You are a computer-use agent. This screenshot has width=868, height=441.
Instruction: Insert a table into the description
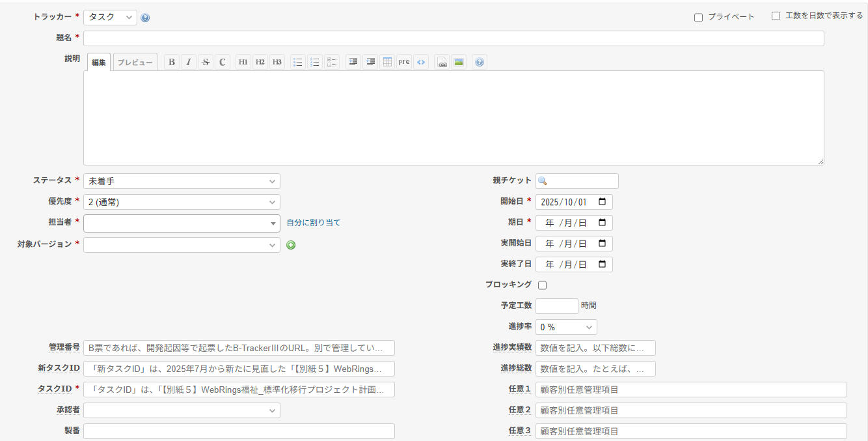tap(387, 62)
